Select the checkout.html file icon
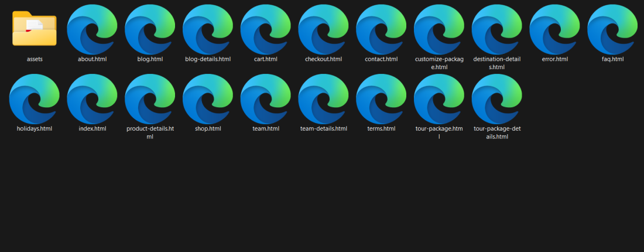Viewport: 644px width, 252px height. pos(323,30)
